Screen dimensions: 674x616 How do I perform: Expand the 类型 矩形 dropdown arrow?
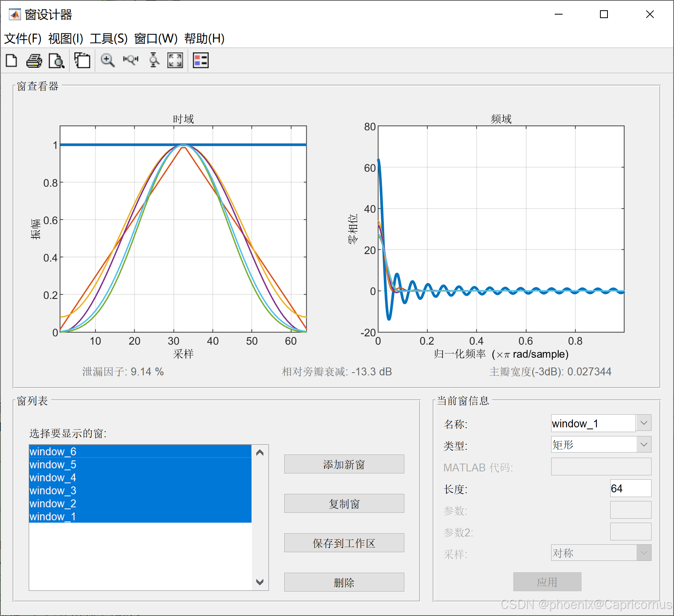coord(644,445)
